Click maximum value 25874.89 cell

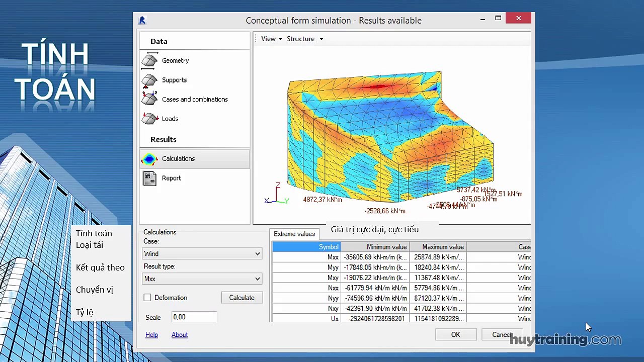[x=437, y=257]
